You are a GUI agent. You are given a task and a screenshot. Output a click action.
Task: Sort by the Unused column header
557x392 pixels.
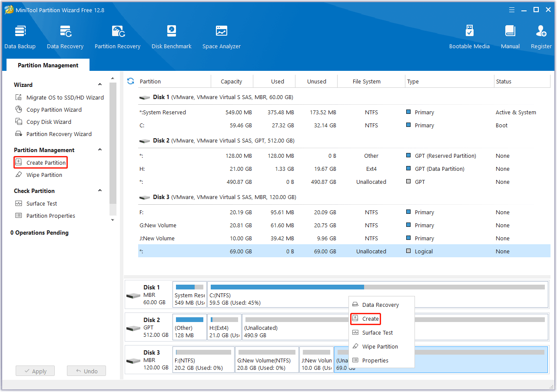pyautogui.click(x=316, y=81)
